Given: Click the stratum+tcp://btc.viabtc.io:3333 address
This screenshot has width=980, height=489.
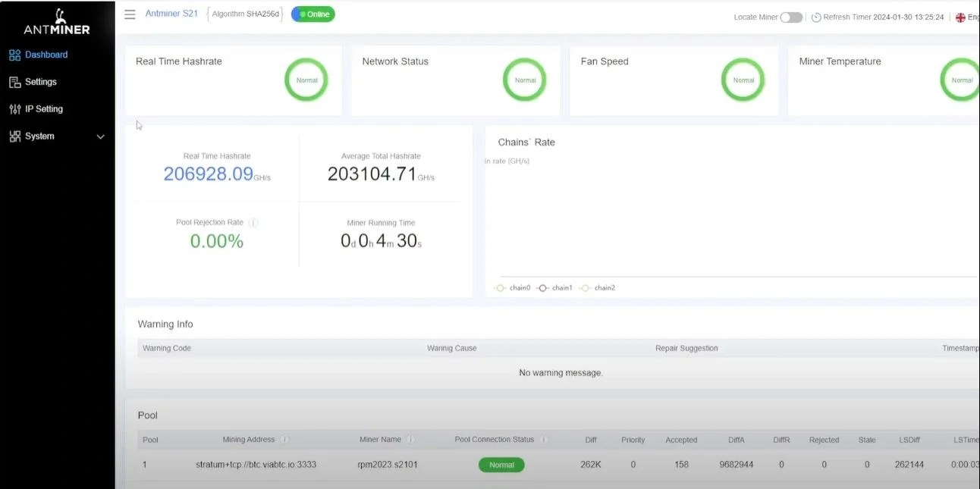Looking at the screenshot, I should [256, 465].
